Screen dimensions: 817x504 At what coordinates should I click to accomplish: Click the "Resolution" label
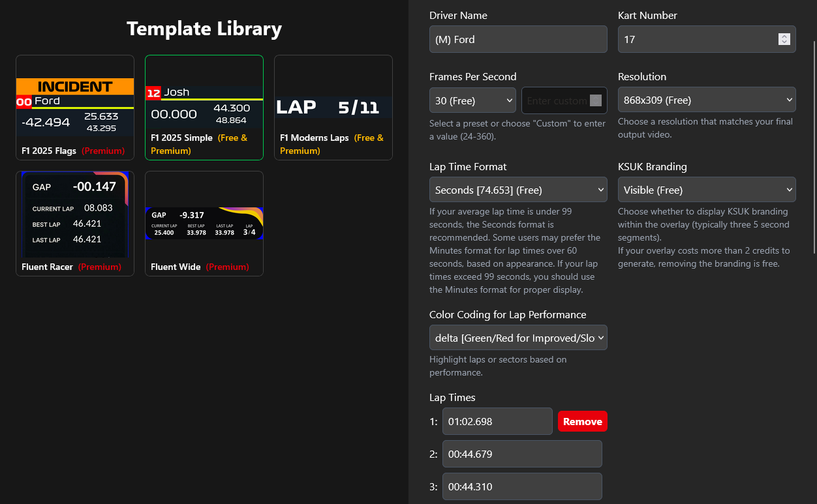pyautogui.click(x=642, y=76)
